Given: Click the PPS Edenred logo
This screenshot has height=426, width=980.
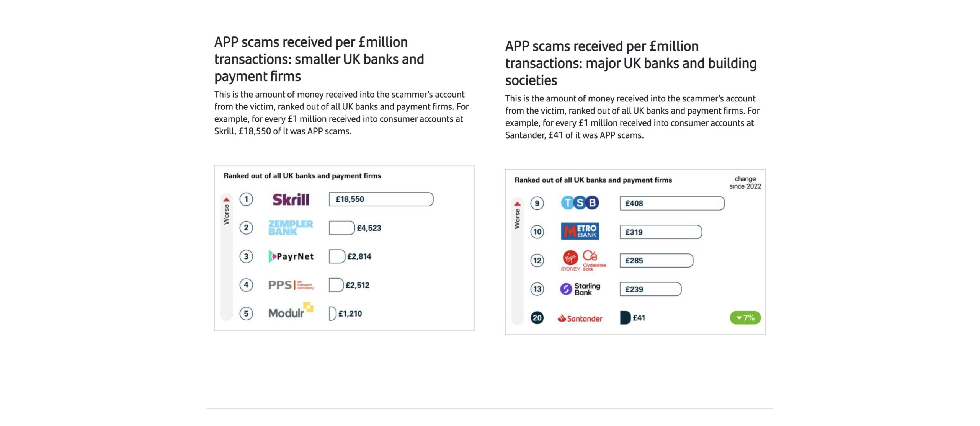Looking at the screenshot, I should [x=291, y=285].
